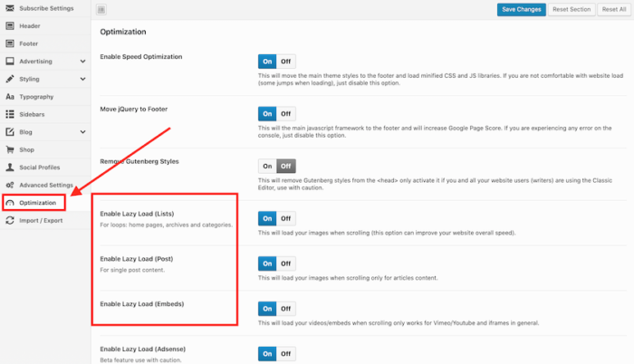Expand the Blog submenu chevron
Viewport: 634px width, 364px height.
click(83, 132)
